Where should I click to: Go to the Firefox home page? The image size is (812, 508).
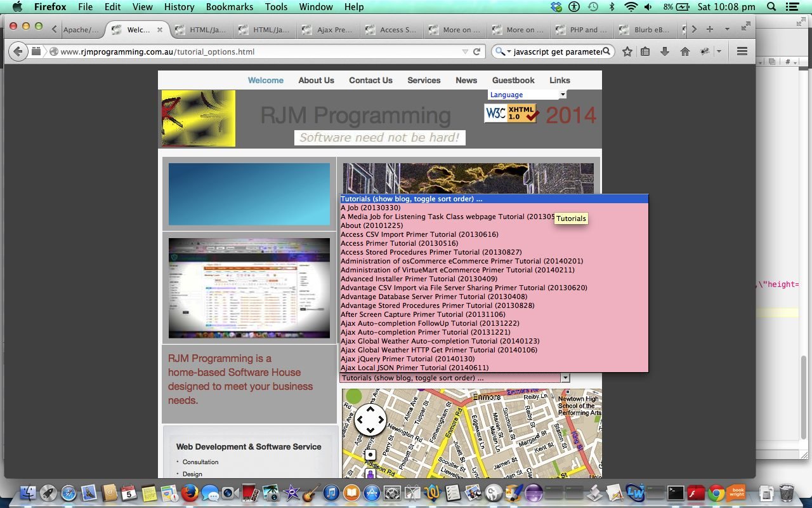(684, 51)
